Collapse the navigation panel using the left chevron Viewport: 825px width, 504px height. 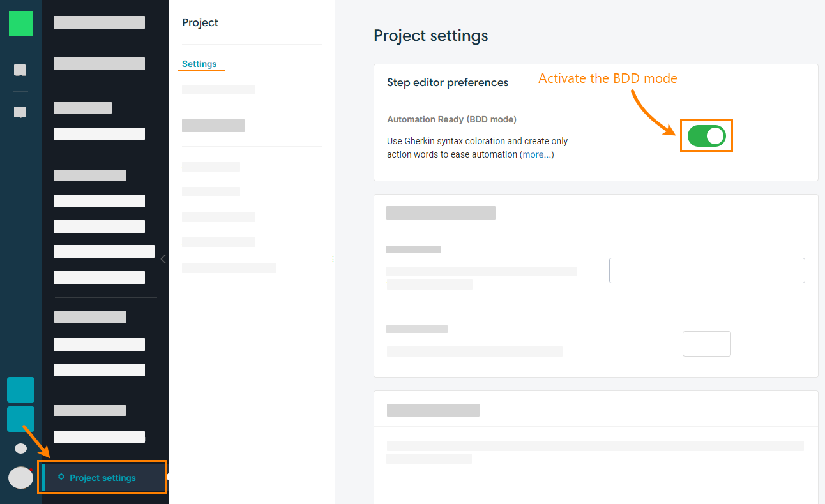click(163, 259)
